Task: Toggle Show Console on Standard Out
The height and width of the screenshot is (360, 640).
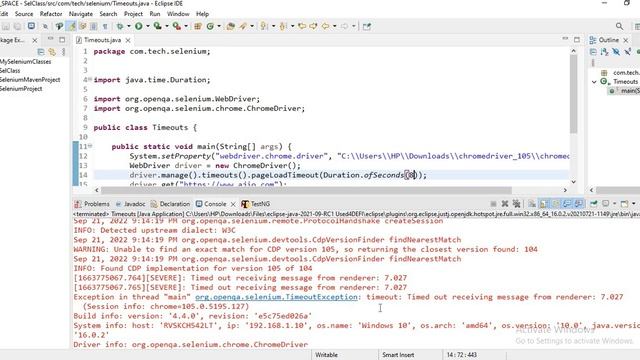Action: 567,203
